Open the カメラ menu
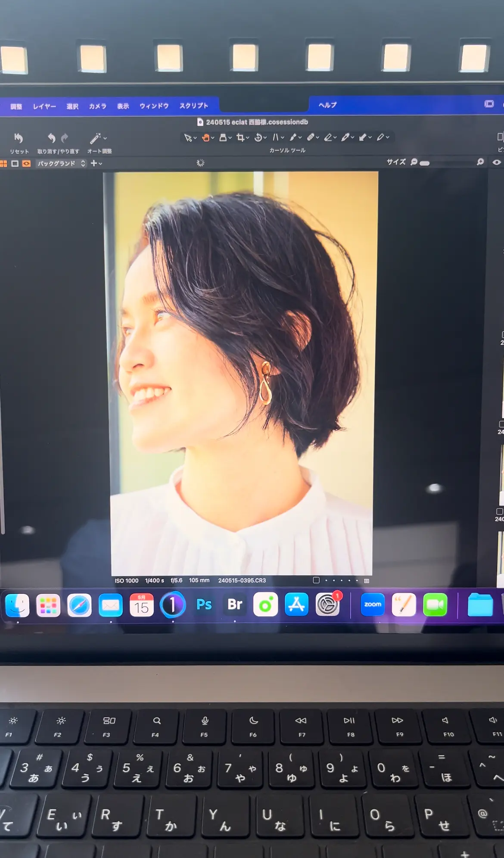 tap(98, 106)
